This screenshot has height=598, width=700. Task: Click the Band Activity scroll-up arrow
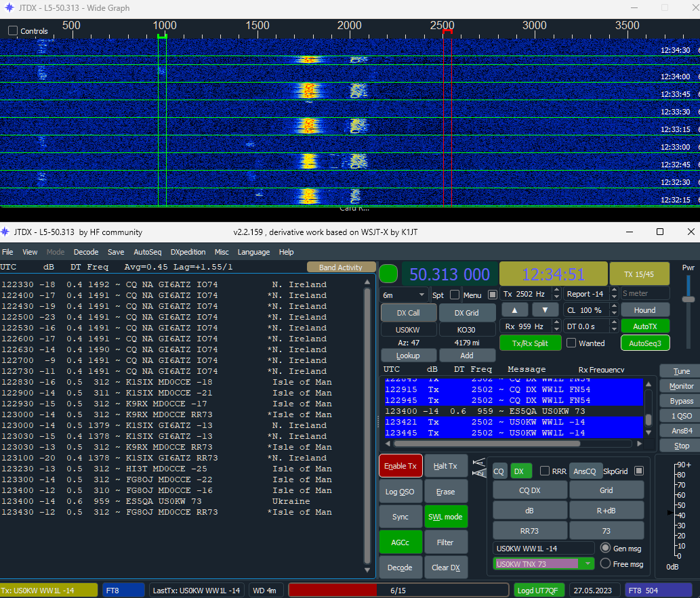pyautogui.click(x=367, y=282)
